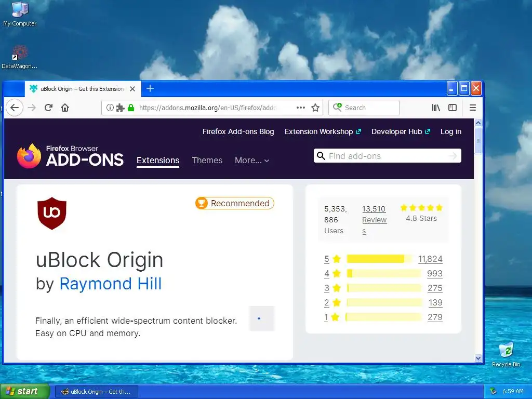The width and height of the screenshot is (532, 399).
Task: Open the 275 three-star review count
Action: pos(435,288)
